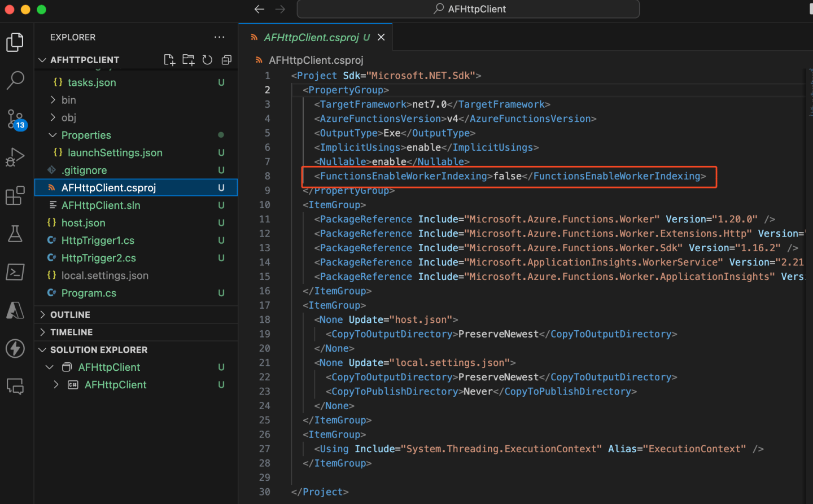Click the FunctionsEnableWorkerIndexing false value
Viewport: 813px width, 504px height.
coord(507,176)
